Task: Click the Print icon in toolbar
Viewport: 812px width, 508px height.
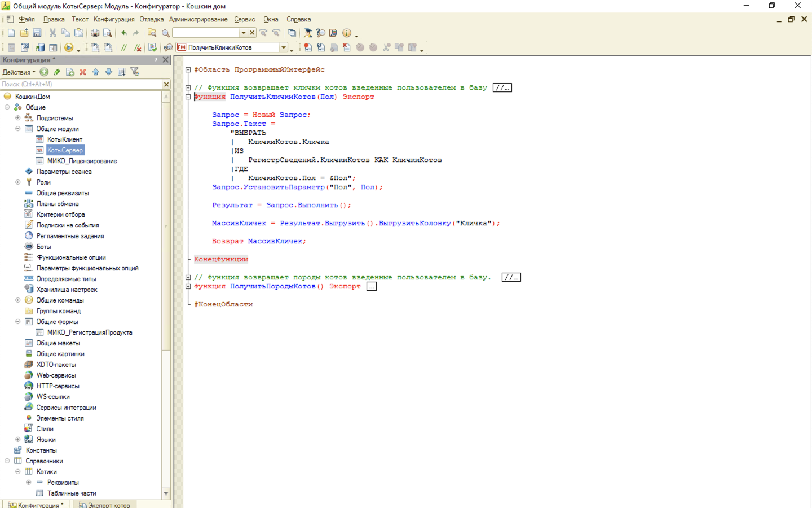Action: pos(95,32)
